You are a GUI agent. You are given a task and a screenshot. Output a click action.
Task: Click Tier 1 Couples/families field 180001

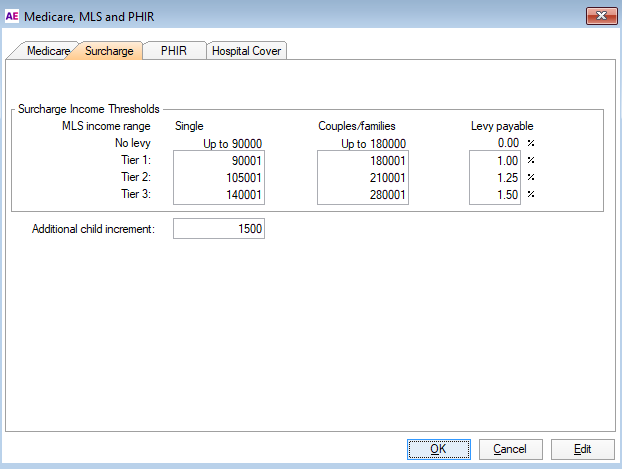(x=362, y=160)
